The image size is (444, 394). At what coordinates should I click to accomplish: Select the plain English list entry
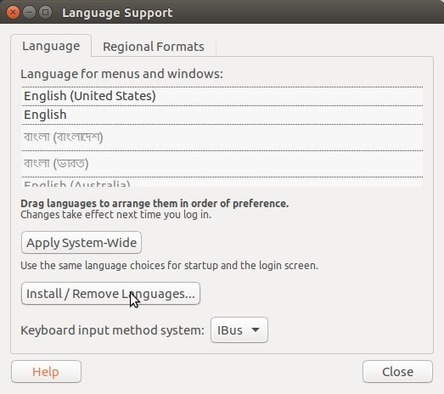(x=222, y=115)
